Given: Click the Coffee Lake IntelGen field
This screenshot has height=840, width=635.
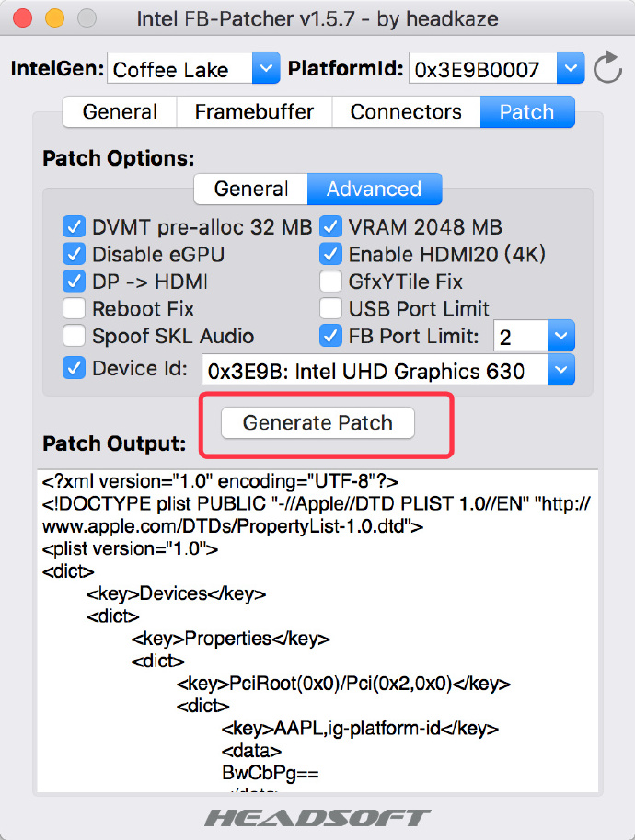Looking at the screenshot, I should [x=179, y=68].
